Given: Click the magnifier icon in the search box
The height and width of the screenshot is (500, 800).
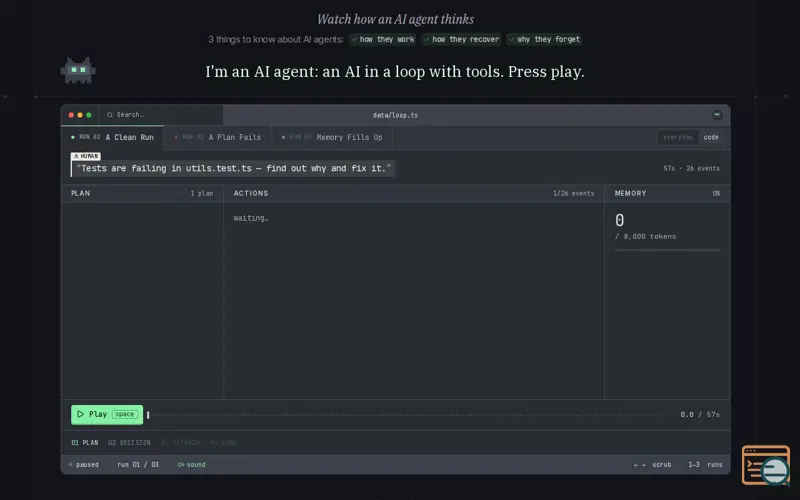Looking at the screenshot, I should tap(110, 115).
